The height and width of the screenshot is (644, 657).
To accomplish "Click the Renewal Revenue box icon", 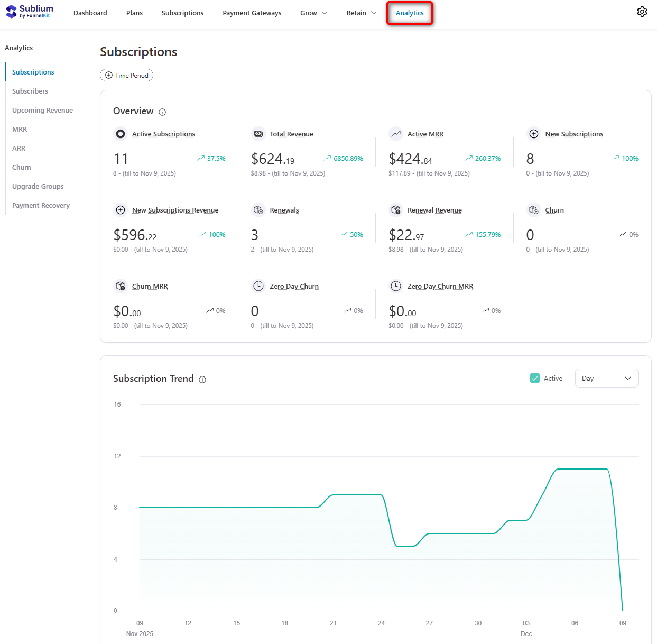I will click(x=395, y=210).
